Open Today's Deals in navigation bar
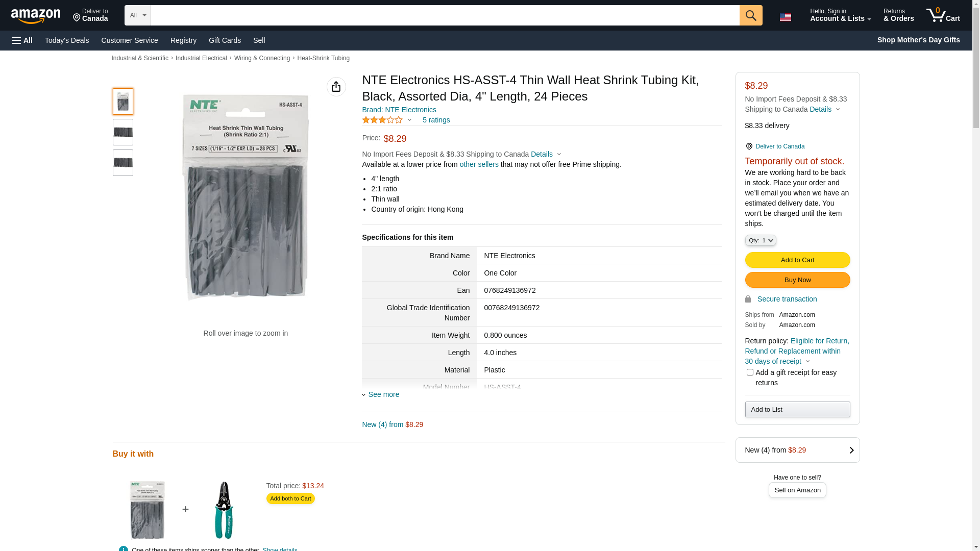This screenshot has height=551, width=980. click(x=67, y=40)
